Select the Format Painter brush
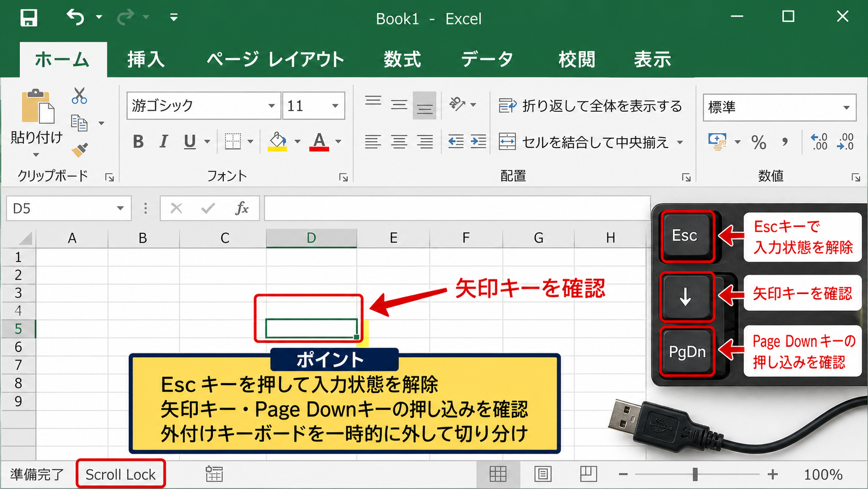 point(79,150)
